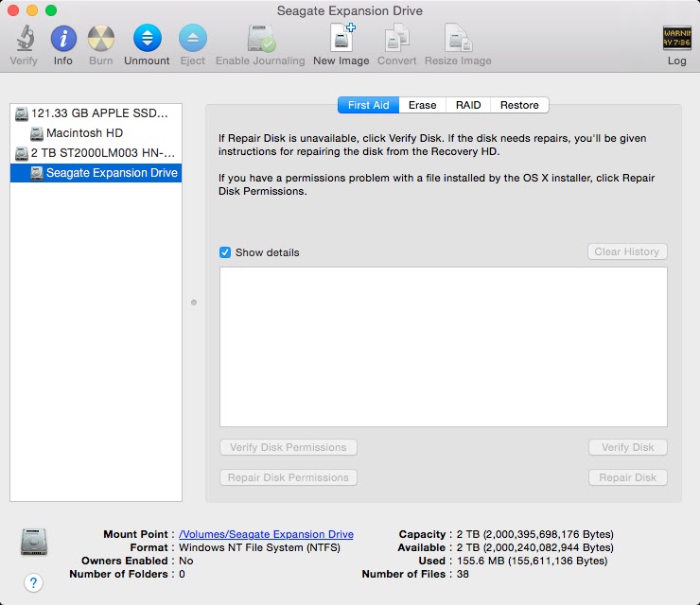Open the RAID tab
This screenshot has height=605, width=700.
[468, 105]
